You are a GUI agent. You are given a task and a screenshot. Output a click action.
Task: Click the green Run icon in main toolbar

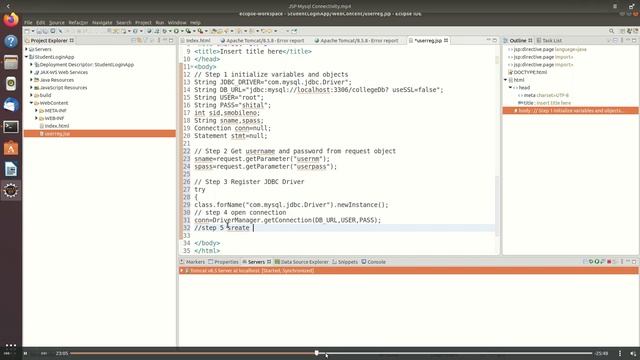coord(176,31)
